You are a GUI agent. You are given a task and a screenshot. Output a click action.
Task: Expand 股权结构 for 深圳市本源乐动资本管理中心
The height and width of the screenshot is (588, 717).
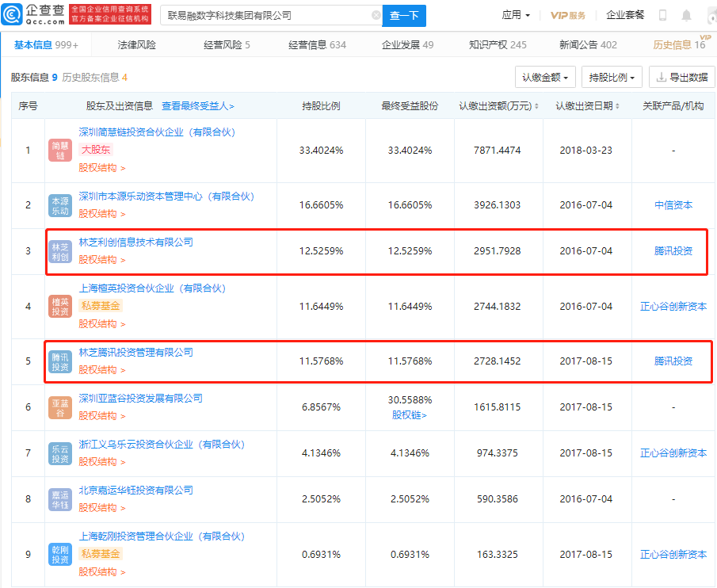tap(101, 213)
